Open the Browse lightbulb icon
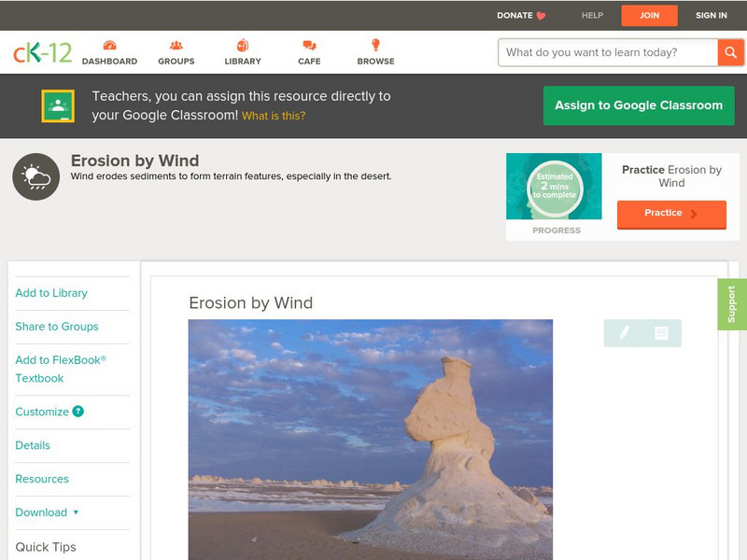The width and height of the screenshot is (747, 560). click(x=376, y=45)
